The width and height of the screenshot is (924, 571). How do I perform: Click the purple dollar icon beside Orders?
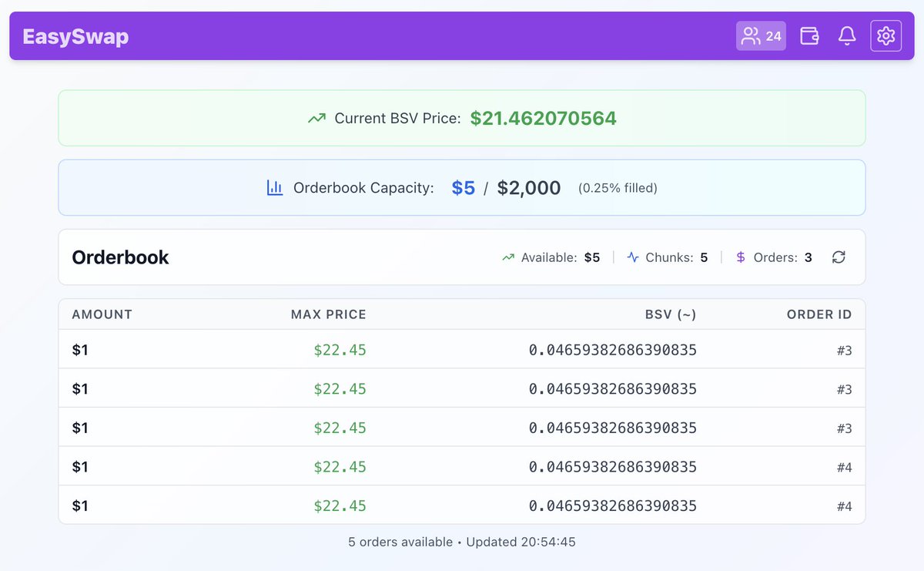740,257
